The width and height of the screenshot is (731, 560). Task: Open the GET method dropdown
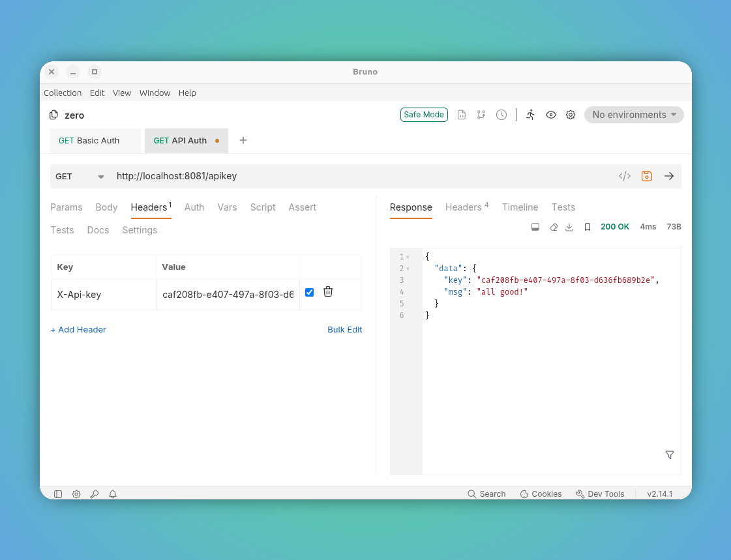point(80,177)
